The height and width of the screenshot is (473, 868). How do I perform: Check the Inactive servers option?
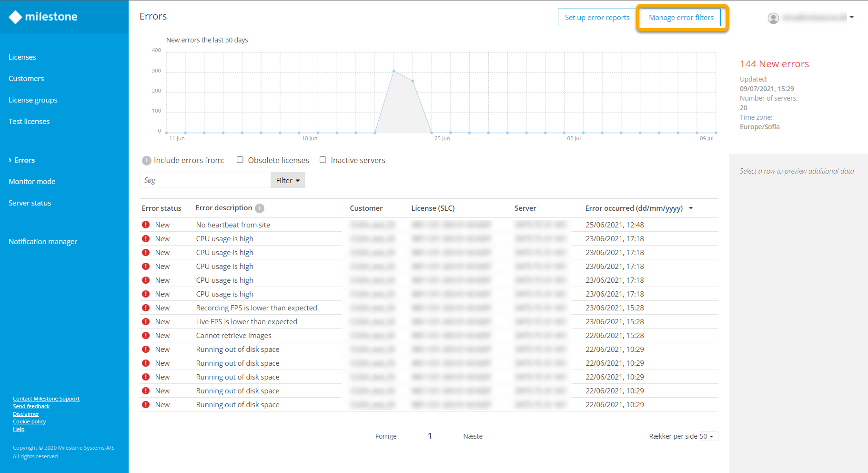(x=323, y=160)
